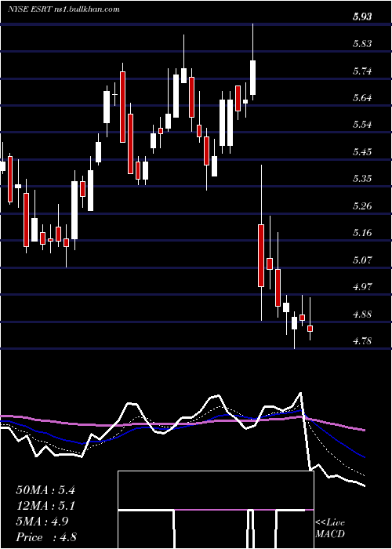Click the 5.45 price axis label
This screenshot has height=549, width=392.
pyautogui.click(x=362, y=152)
